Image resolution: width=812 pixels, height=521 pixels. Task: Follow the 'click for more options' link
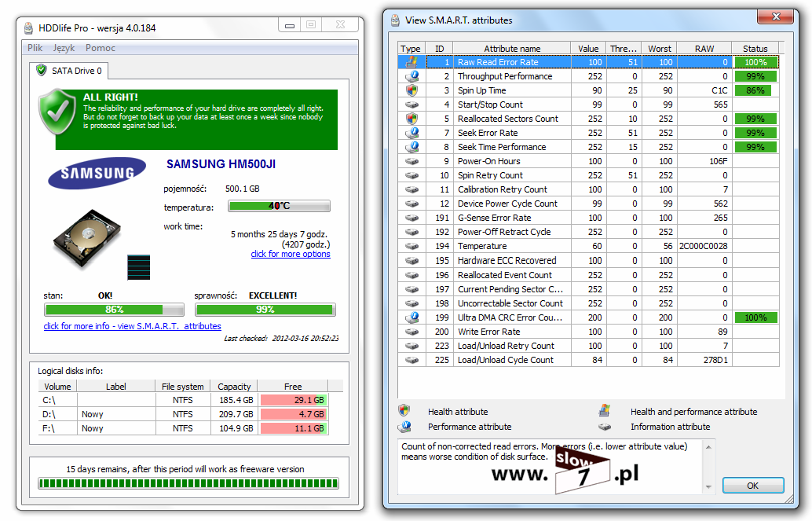pos(291,254)
